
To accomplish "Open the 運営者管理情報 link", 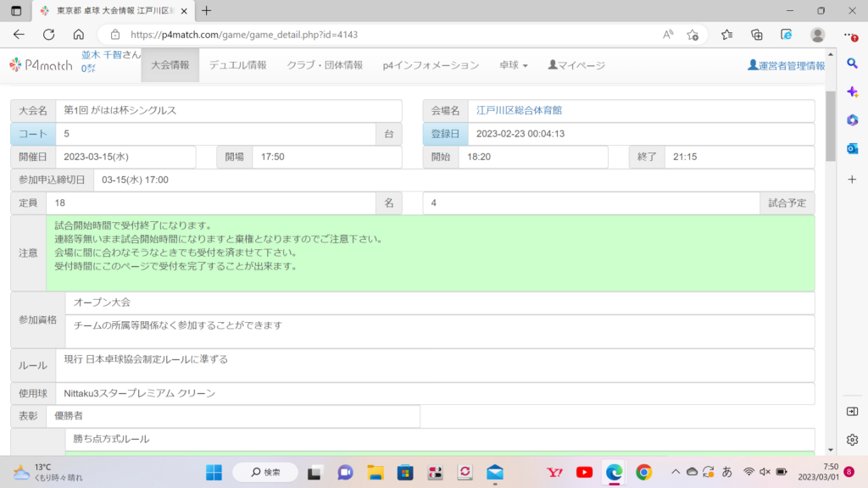I will 786,65.
